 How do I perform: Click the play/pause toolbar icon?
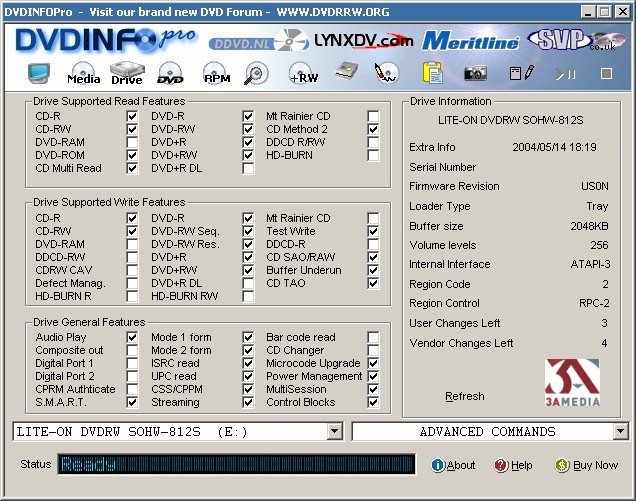click(x=565, y=74)
